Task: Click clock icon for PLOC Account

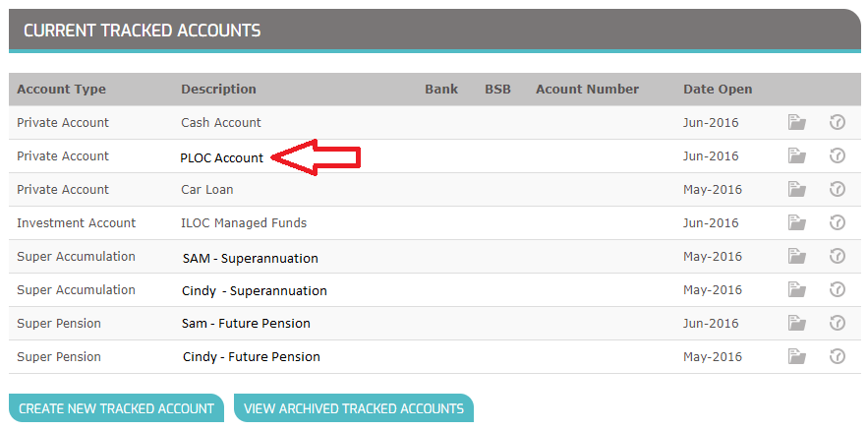Action: 837,156
